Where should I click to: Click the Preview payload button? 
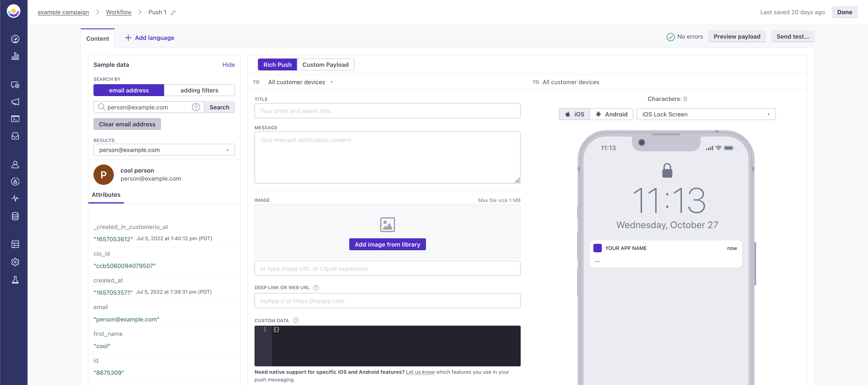(x=737, y=36)
